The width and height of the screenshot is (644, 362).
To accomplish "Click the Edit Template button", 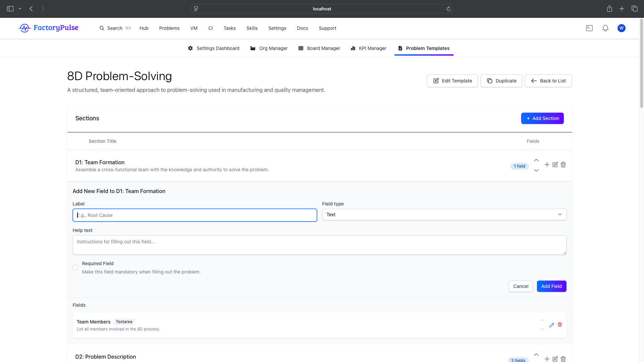I will [x=452, y=81].
